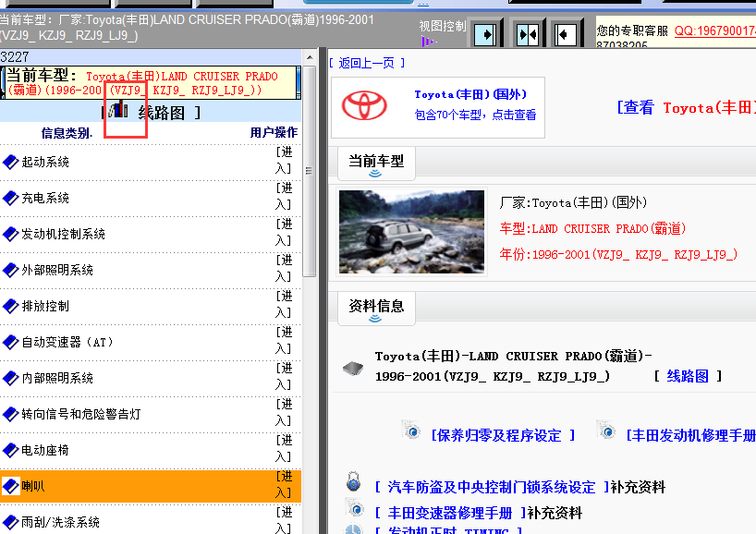Click the QQ customer service number link
This screenshot has width=756, height=534.
tap(715, 30)
